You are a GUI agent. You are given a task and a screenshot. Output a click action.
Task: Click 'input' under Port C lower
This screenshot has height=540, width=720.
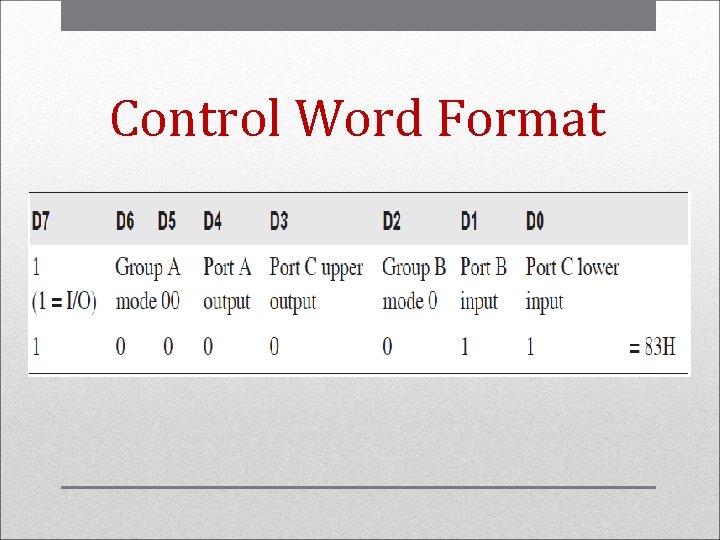(544, 303)
